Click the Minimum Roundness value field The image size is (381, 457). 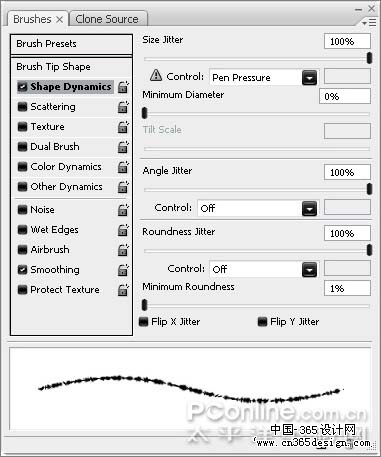347,288
